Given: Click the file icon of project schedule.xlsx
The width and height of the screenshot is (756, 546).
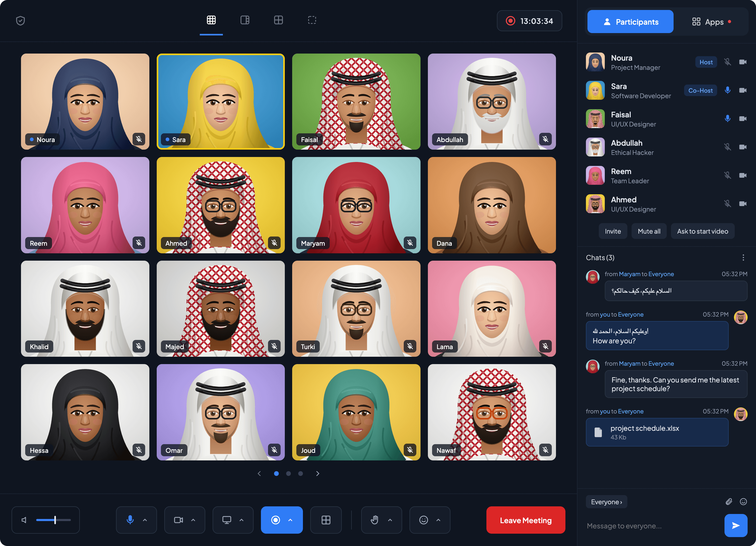Looking at the screenshot, I should pyautogui.click(x=598, y=432).
